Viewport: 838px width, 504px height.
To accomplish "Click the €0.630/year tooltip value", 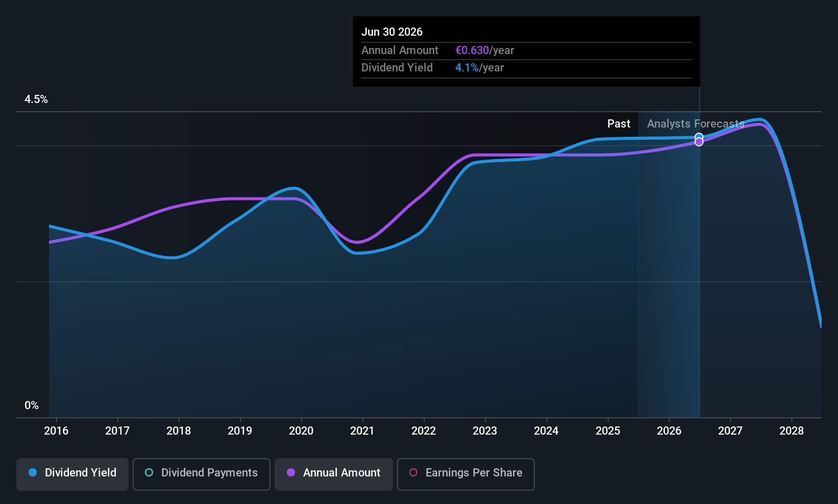I will pyautogui.click(x=485, y=51).
